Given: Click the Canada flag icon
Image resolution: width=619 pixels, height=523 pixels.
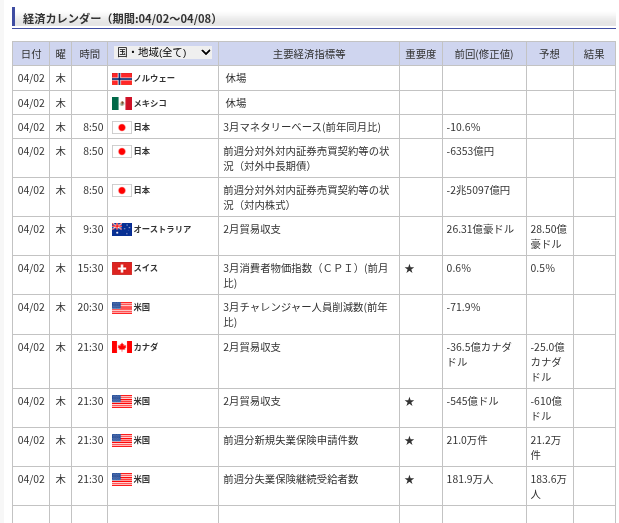Looking at the screenshot, I should pyautogui.click(x=121, y=347).
